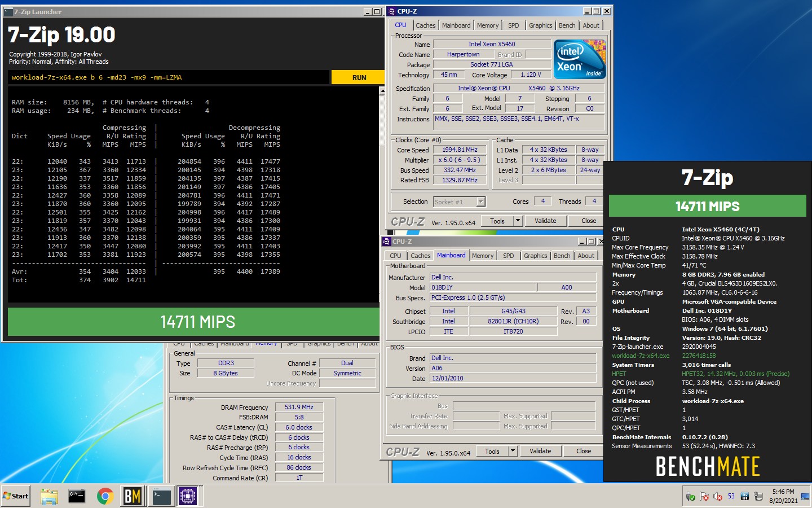
Task: Switch to Mainboard tab in CPU window
Action: coord(456,25)
